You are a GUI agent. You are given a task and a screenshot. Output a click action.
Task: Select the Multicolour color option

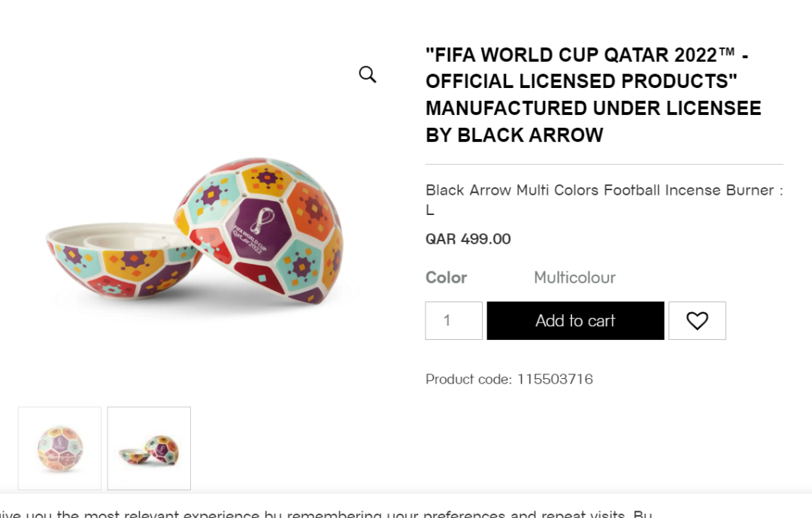[574, 277]
